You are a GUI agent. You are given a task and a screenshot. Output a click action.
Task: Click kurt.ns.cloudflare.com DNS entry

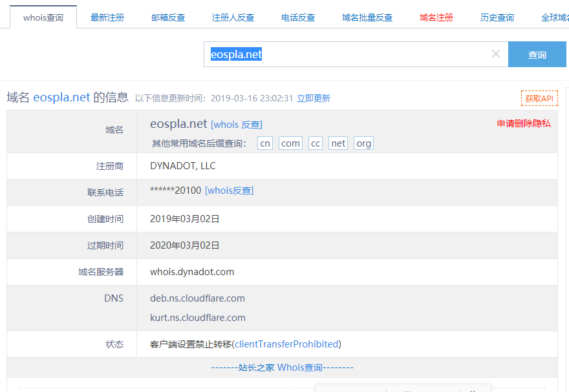198,317
